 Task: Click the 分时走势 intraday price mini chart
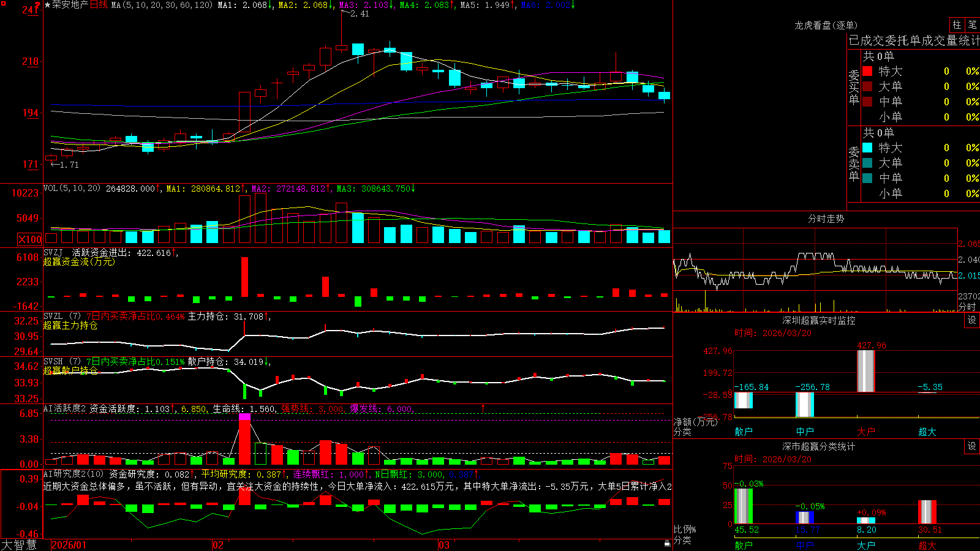(815, 260)
